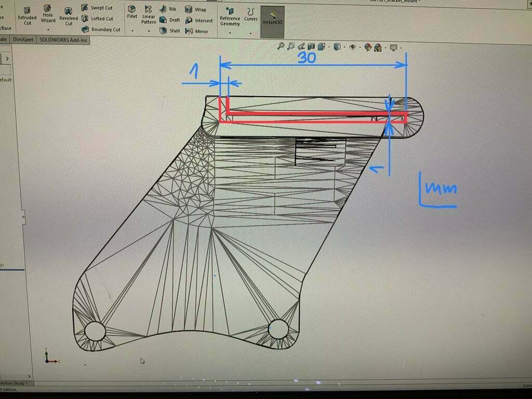Click the right circular hole on bracket
This screenshot has height=399, width=532.
pos(278,329)
